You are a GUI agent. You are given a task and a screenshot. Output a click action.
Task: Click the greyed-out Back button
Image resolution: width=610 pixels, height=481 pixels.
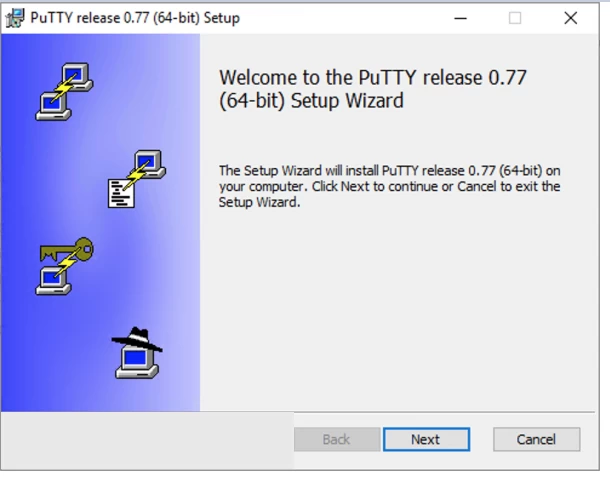tap(337, 439)
